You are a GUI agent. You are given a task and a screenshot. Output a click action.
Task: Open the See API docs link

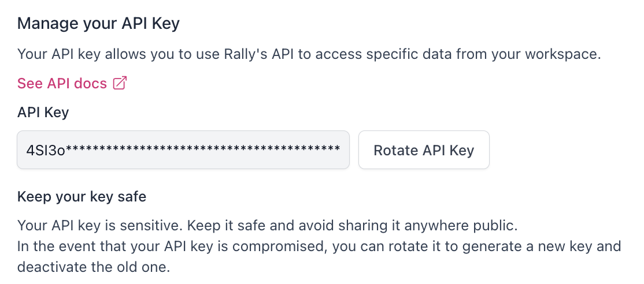point(62,84)
